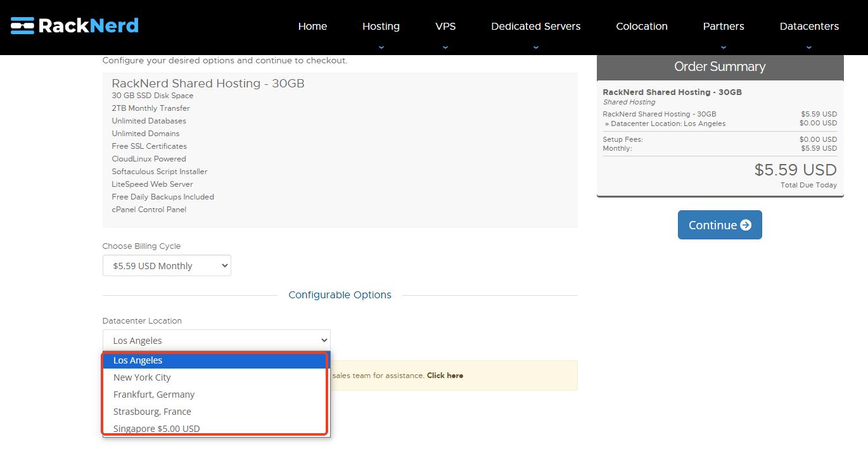Go to the Home nav item
The width and height of the screenshot is (868, 468).
click(x=312, y=26)
